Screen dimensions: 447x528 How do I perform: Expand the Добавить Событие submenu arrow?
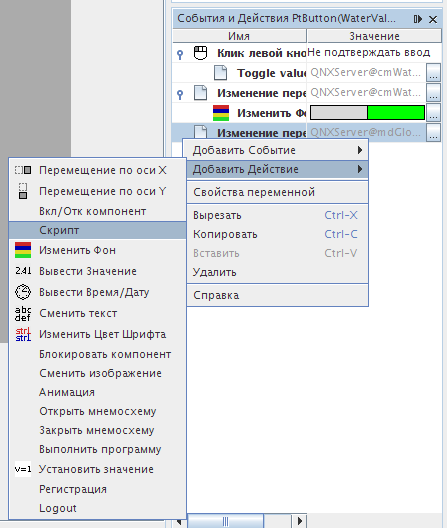(360, 150)
